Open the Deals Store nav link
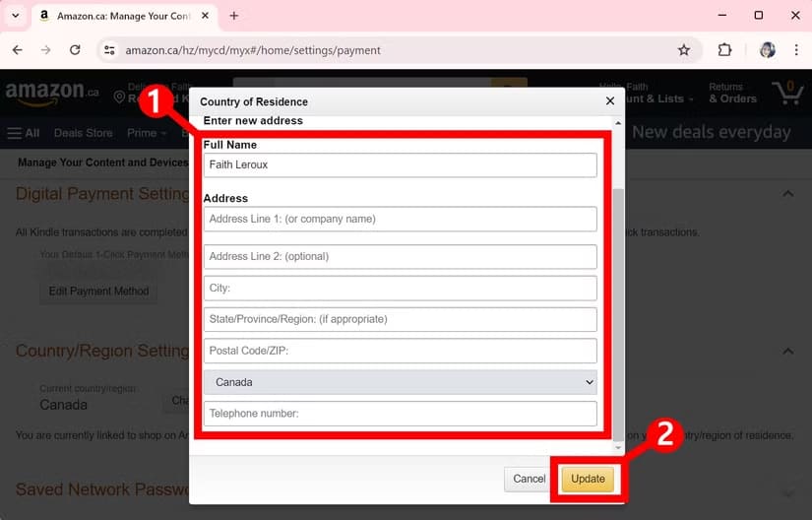This screenshot has width=812, height=520. click(x=83, y=133)
